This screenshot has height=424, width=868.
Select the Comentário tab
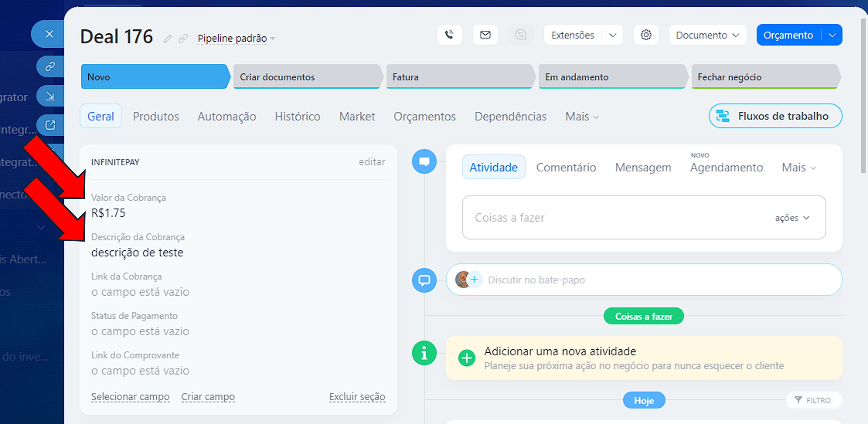[566, 167]
